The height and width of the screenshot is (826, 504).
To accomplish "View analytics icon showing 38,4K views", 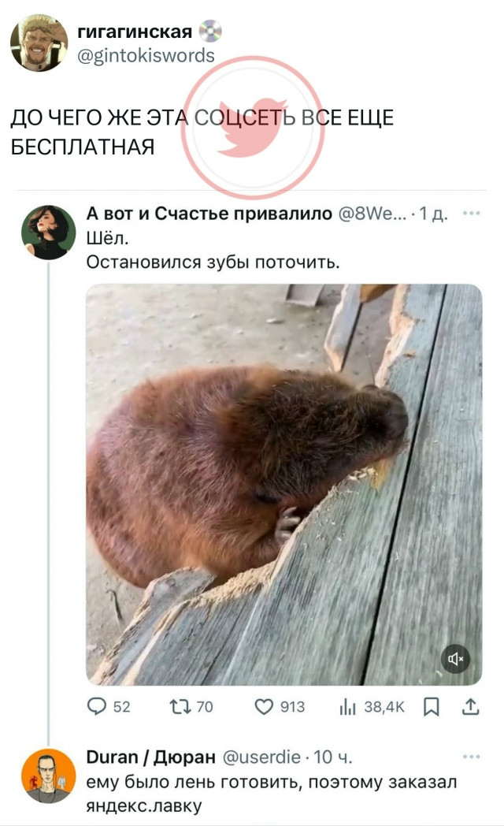I will pyautogui.click(x=347, y=708).
